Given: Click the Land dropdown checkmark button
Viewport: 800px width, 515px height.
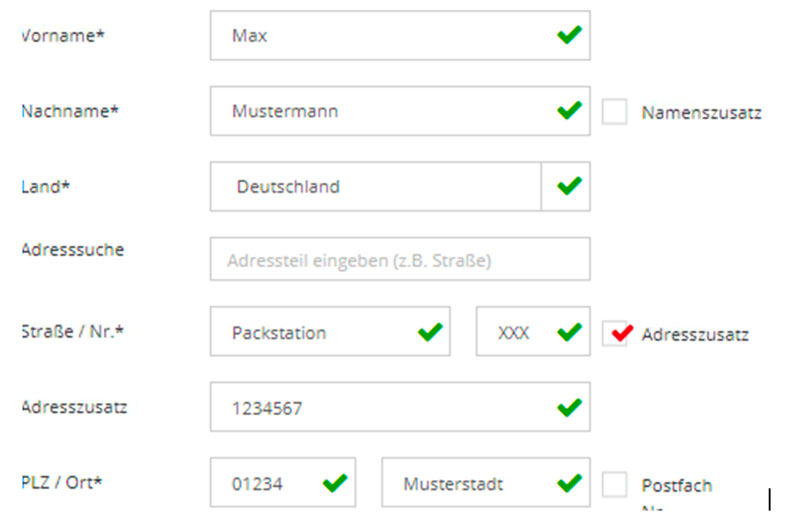Looking at the screenshot, I should coord(566,187).
